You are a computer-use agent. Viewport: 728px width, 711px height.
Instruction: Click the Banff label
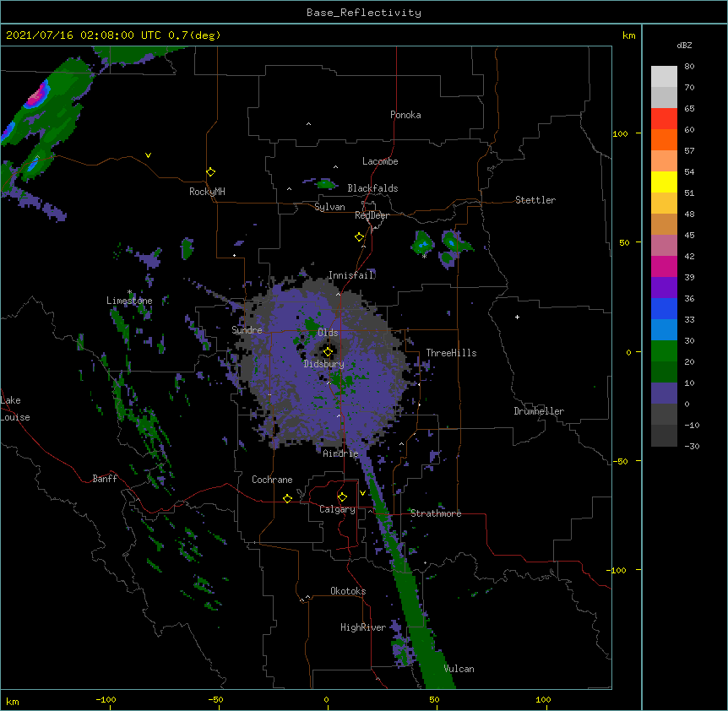point(105,479)
